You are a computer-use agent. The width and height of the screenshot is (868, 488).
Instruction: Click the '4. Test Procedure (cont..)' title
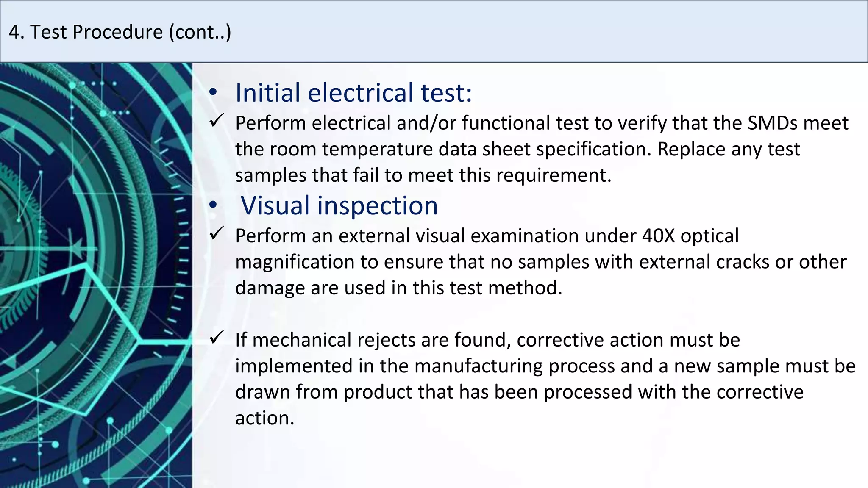tap(120, 32)
